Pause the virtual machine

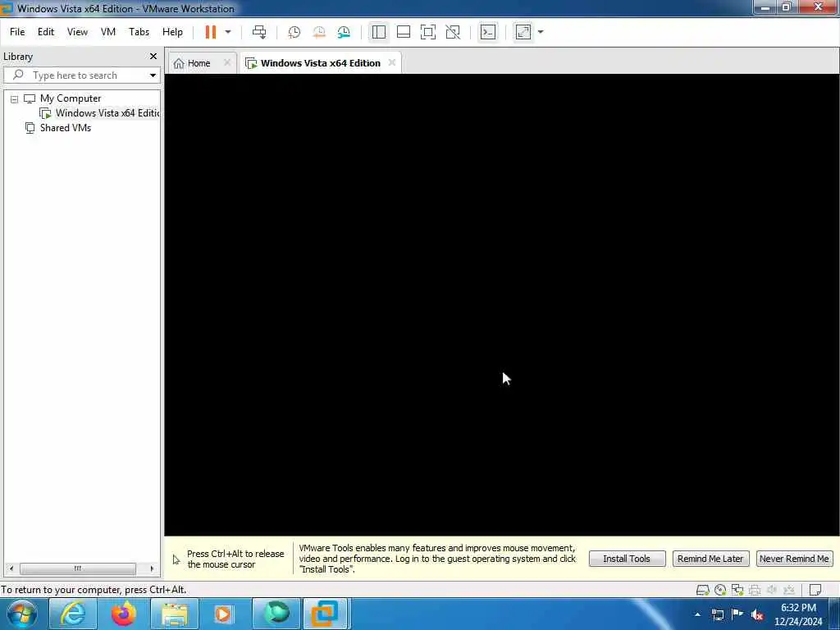point(211,32)
